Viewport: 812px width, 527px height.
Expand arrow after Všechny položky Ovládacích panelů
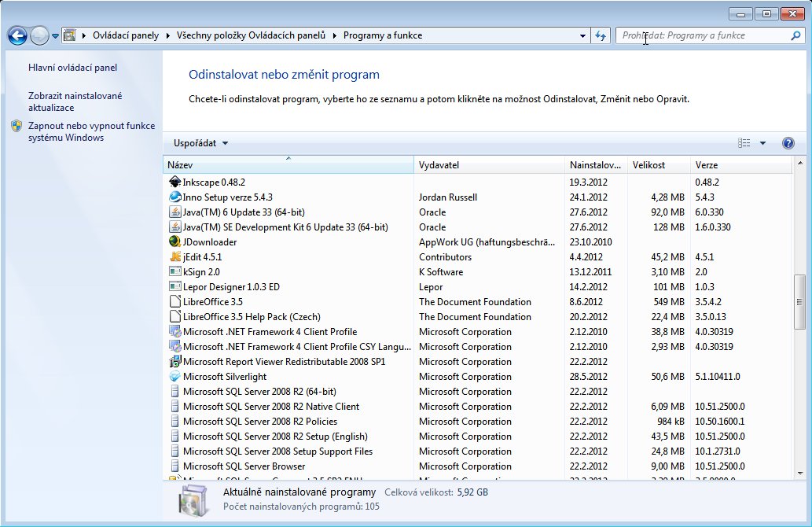(x=335, y=35)
